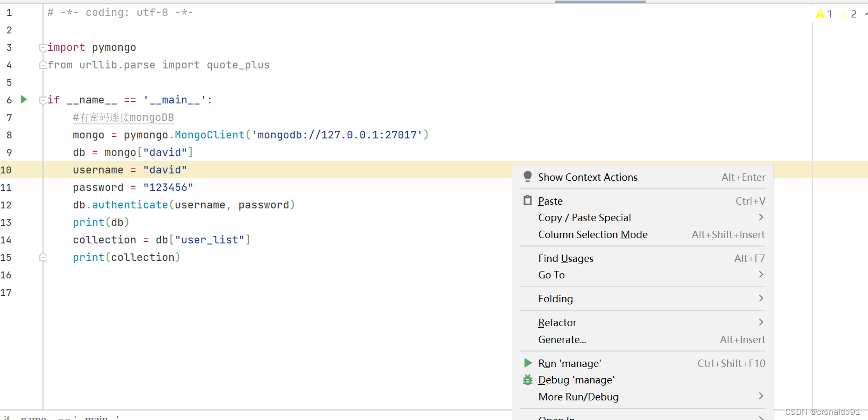Click the green run gutter arrow on line 6
868x420 pixels.
tap(23, 99)
